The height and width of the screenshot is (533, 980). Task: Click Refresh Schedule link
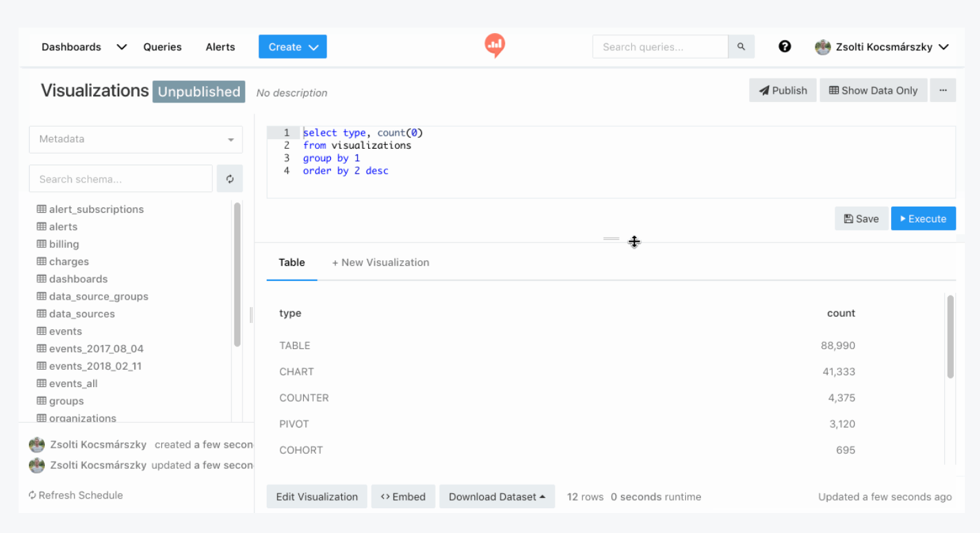click(81, 495)
